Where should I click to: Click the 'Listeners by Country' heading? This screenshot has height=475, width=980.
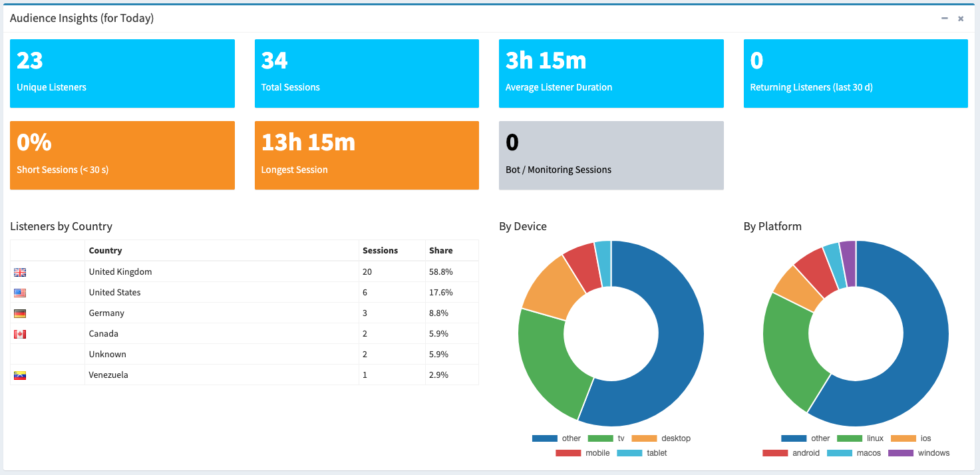61,226
